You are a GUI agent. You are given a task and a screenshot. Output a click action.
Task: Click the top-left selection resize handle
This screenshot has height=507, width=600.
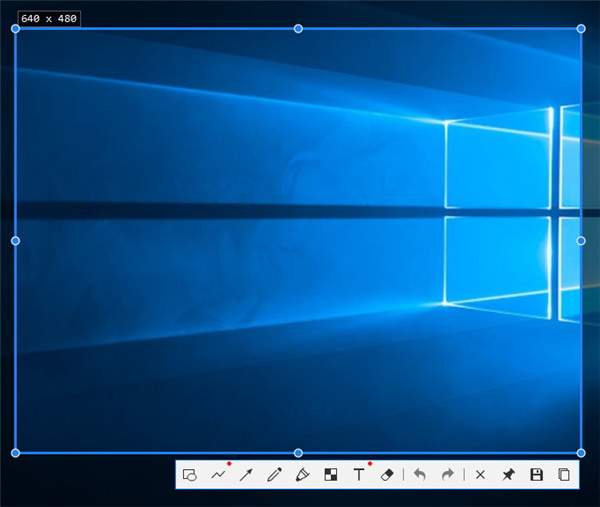(15, 29)
